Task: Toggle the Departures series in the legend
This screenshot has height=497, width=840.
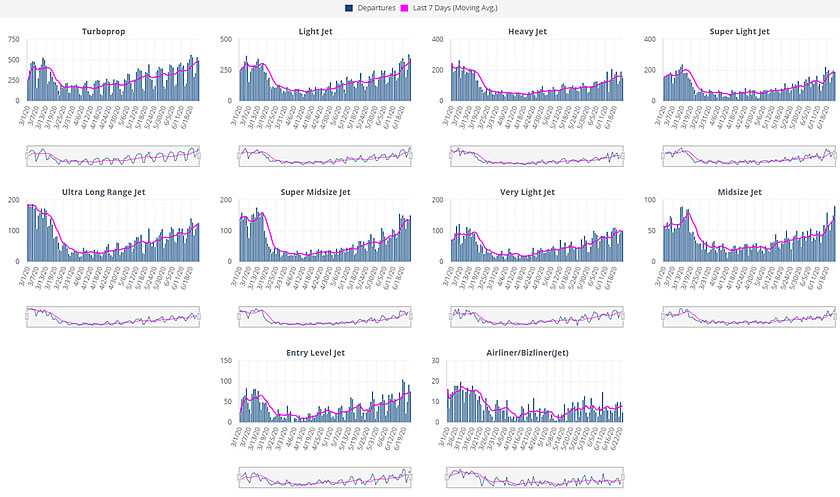Action: pos(370,8)
